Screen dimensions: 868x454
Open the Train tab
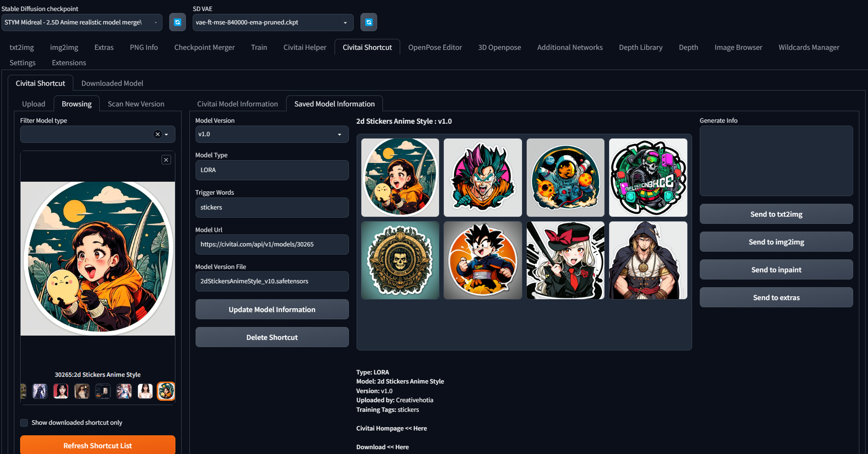[x=259, y=47]
